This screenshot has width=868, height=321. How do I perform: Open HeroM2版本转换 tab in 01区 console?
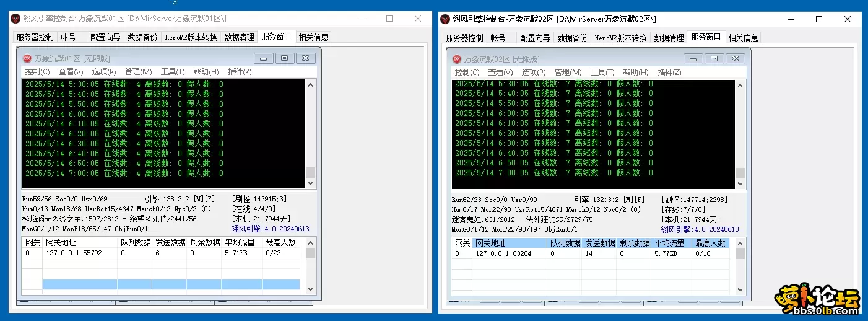(x=191, y=37)
